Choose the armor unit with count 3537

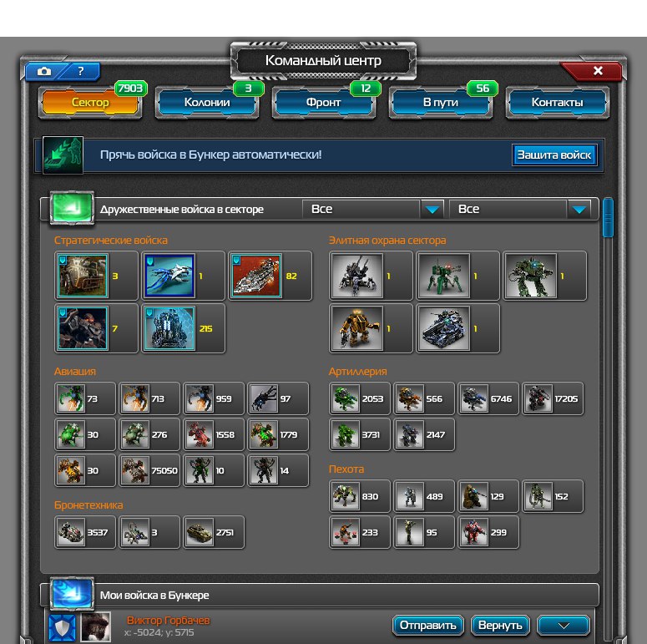[x=71, y=532]
